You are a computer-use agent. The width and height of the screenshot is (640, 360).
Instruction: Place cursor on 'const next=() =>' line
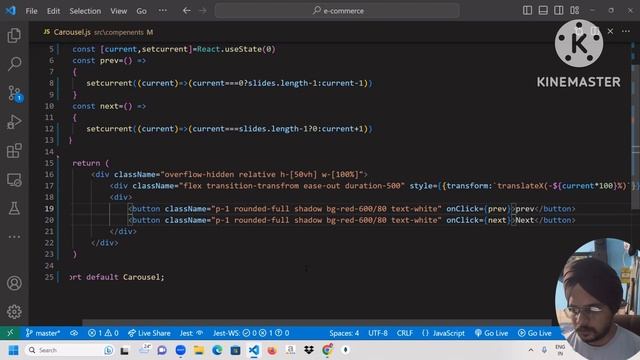tap(109, 106)
